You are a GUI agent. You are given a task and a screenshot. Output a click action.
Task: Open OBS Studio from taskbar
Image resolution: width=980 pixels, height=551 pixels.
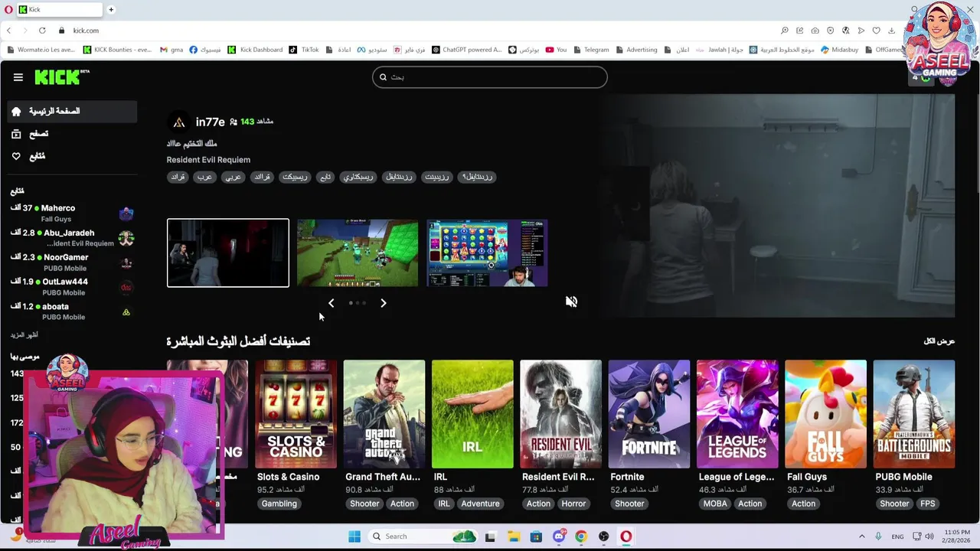point(603,536)
